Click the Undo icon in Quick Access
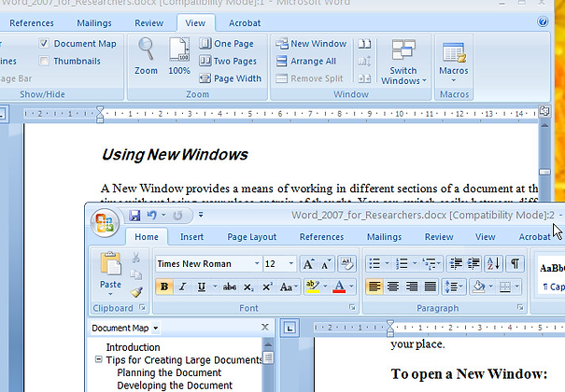 151,216
